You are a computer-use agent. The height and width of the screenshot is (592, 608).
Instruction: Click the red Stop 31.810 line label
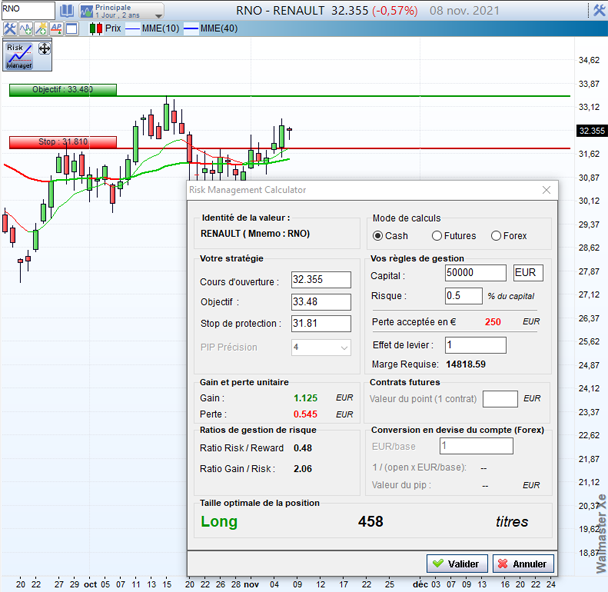pos(63,142)
